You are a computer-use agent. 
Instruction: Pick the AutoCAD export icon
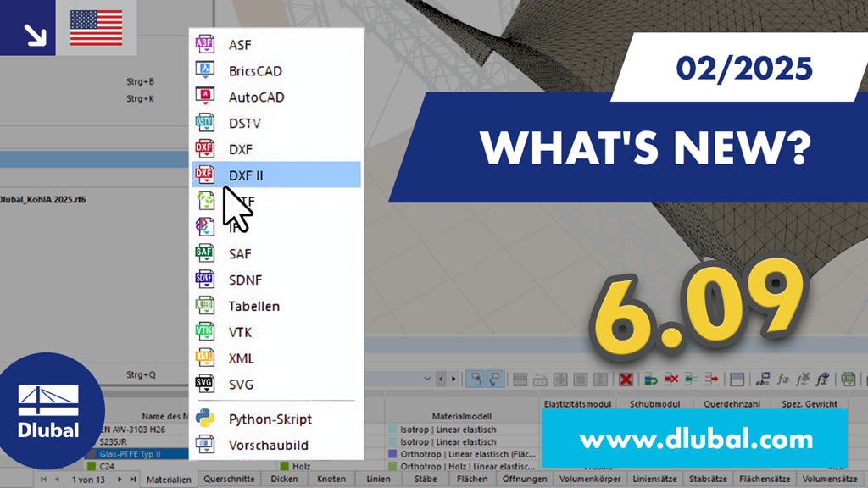[205, 97]
